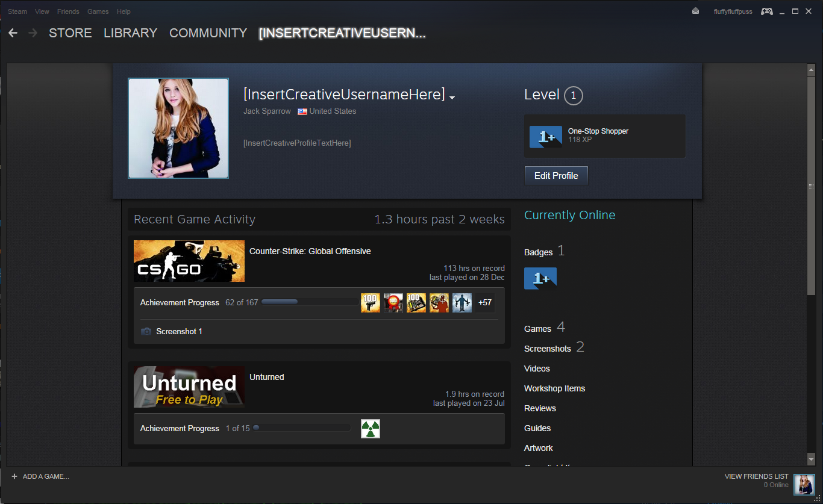This screenshot has height=504, width=823.
Task: Click the camera icon beside Screenshot 1
Action: [x=146, y=331]
